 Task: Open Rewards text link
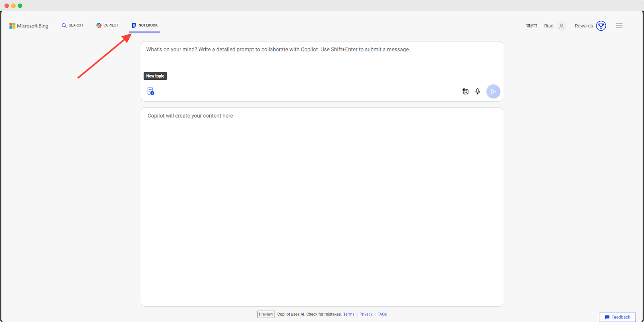tap(584, 26)
